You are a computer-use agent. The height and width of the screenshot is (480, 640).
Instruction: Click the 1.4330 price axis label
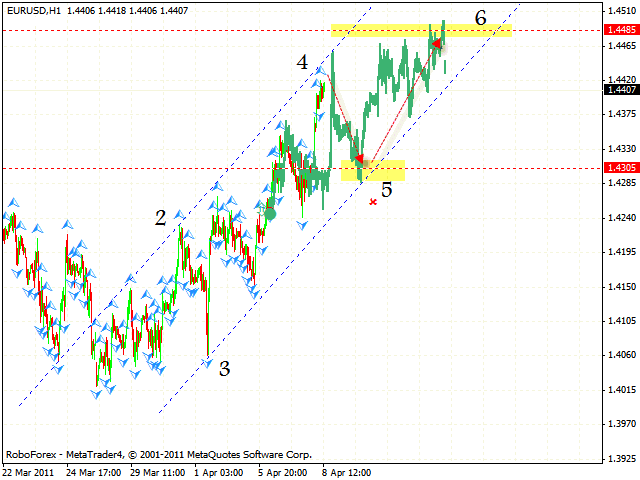(x=622, y=149)
